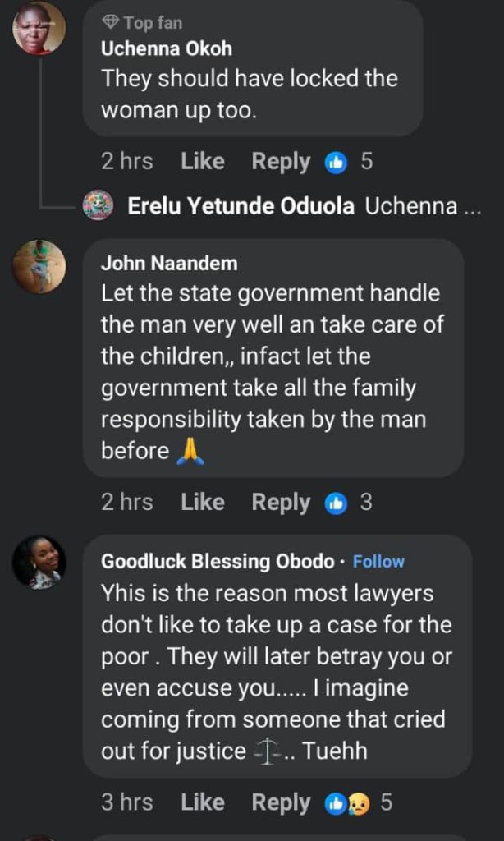Reply to Uchenna Okoh's comment
Image resolution: width=504 pixels, height=841 pixels.
coord(281,162)
